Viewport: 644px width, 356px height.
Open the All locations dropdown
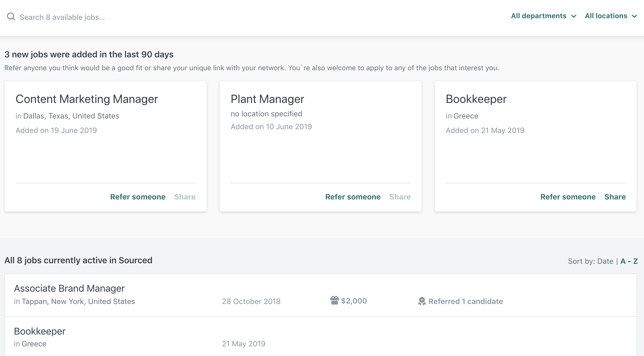(x=611, y=16)
